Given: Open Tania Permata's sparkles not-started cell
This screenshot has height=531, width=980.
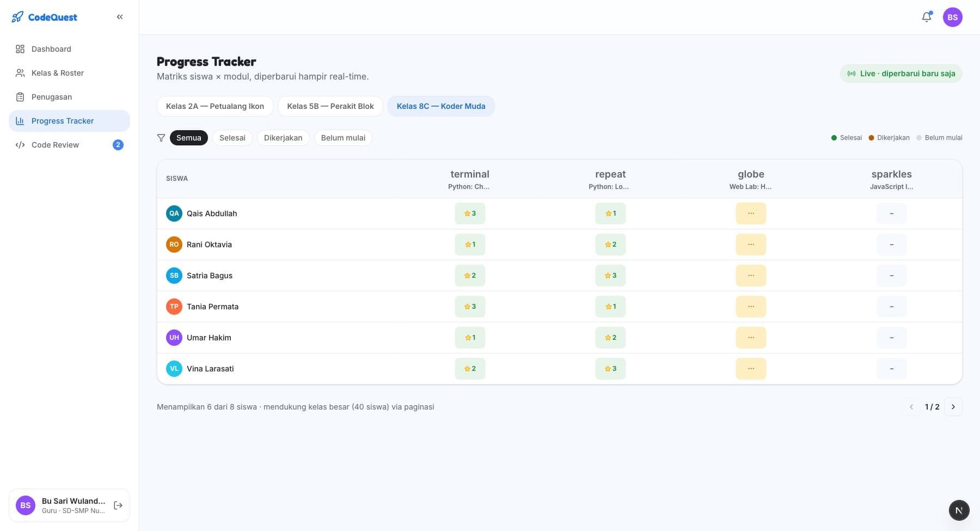Looking at the screenshot, I should (891, 307).
